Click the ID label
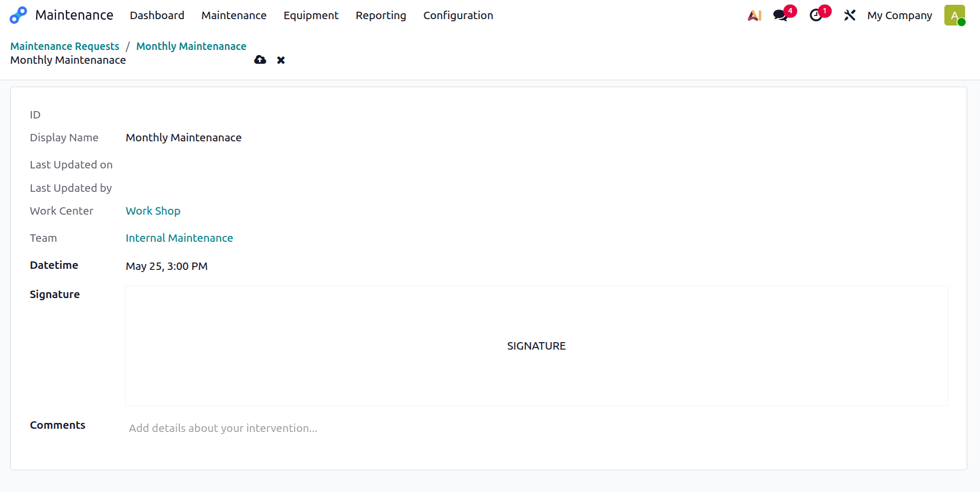The image size is (980, 492). point(35,115)
